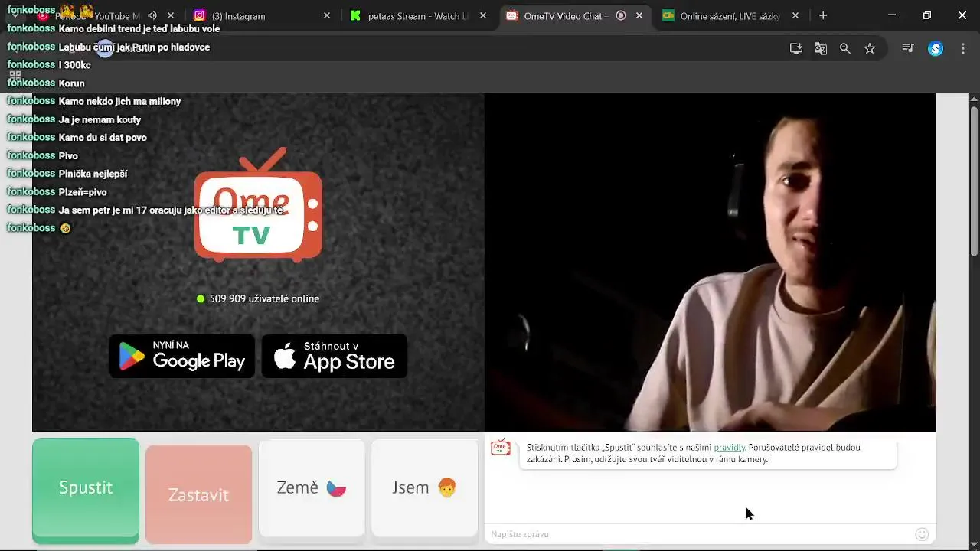Open the browser profile avatar
980x551 pixels.
coord(936,49)
